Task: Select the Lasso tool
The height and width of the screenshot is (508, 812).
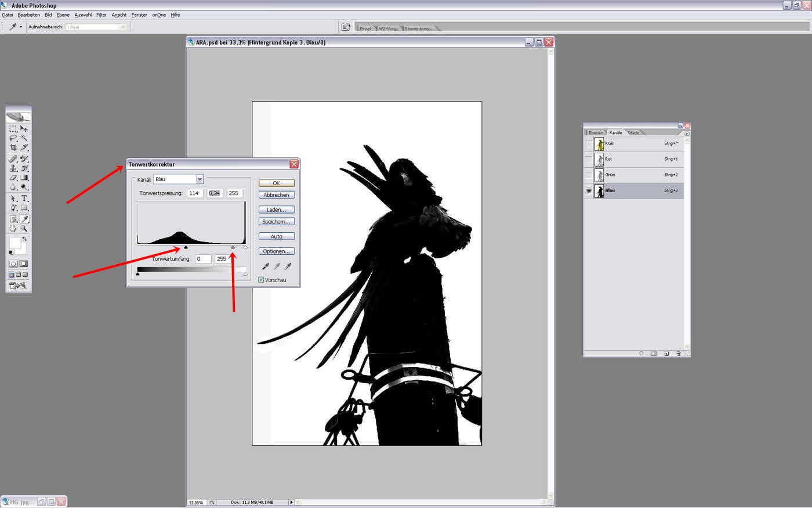Action: 13,138
